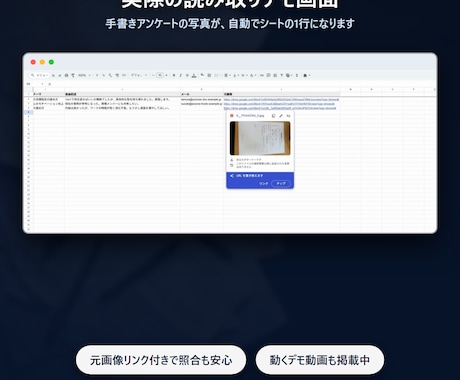The width and height of the screenshot is (460, 380).
Task: Click the copy link icon in preview card
Action: tap(273, 116)
